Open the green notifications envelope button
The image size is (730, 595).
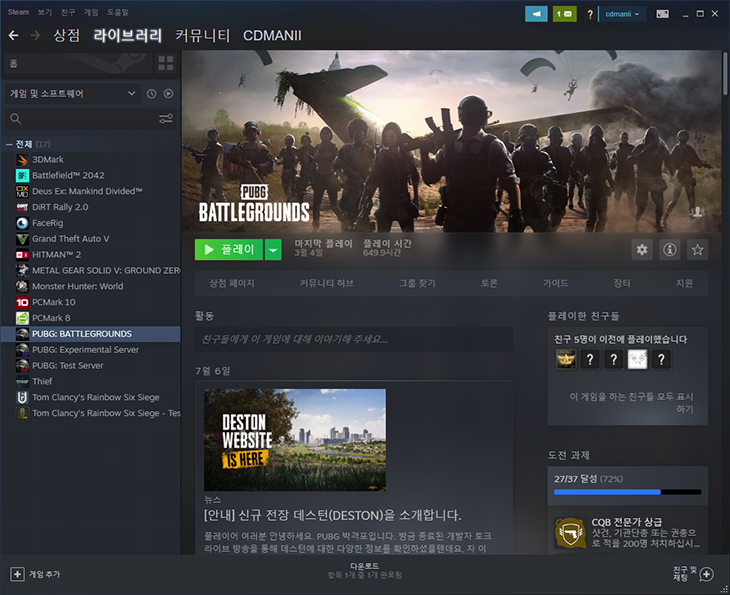(x=564, y=14)
